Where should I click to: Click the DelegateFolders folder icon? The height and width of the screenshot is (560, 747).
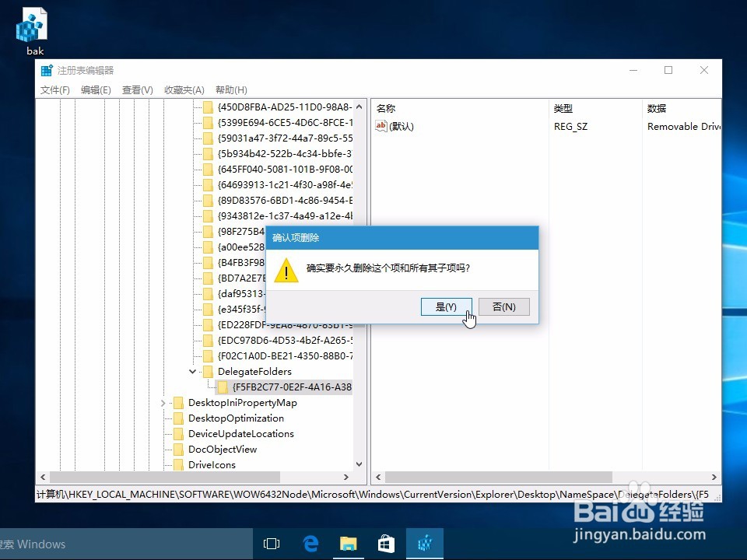coord(209,372)
